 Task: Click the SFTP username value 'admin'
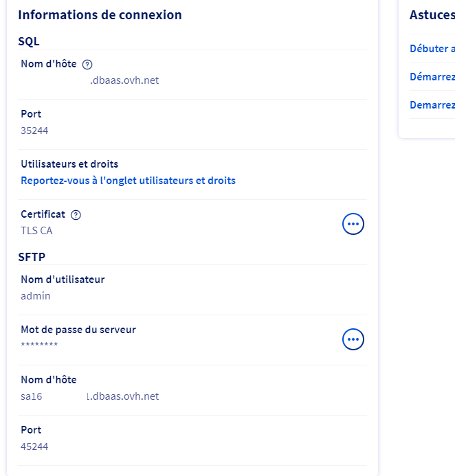pyautogui.click(x=36, y=296)
